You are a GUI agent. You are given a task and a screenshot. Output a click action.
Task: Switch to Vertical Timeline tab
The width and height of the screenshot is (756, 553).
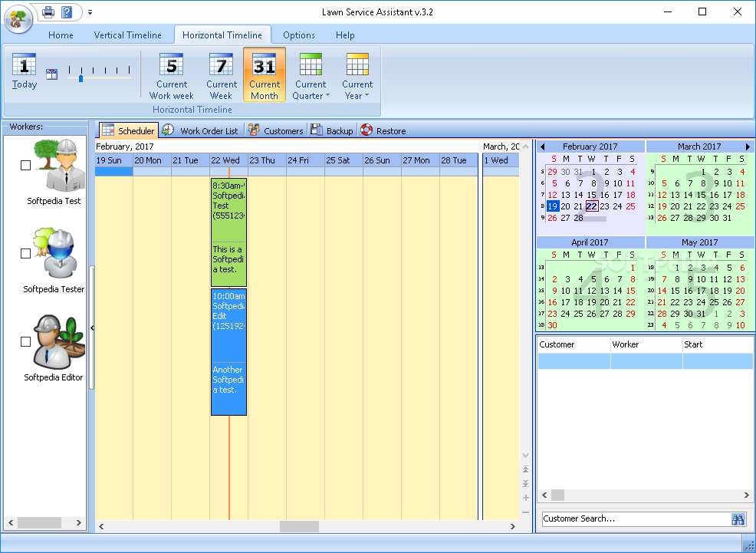click(x=128, y=35)
